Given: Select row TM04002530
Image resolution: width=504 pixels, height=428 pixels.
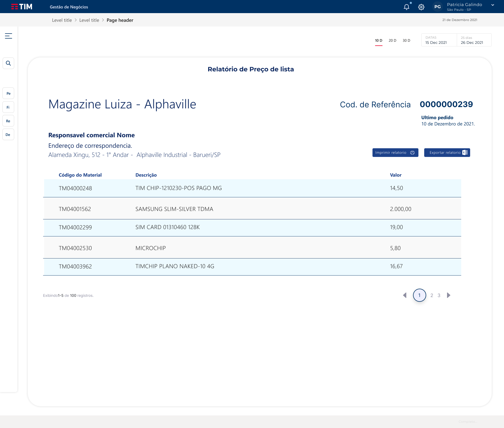Looking at the screenshot, I should (252, 247).
